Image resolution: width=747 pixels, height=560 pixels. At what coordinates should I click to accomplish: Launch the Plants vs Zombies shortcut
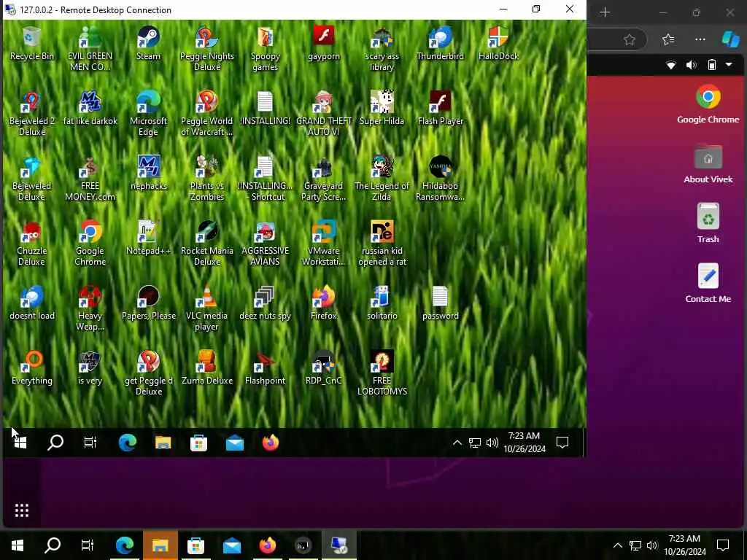(206, 179)
